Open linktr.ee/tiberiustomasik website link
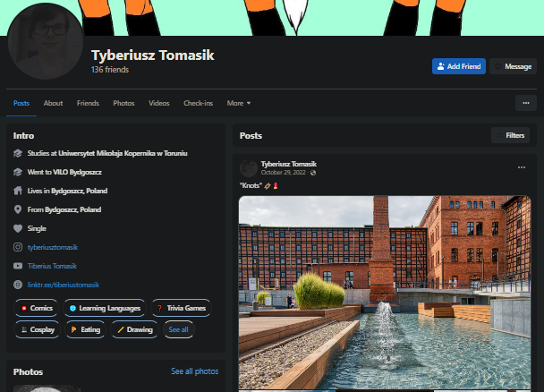This screenshot has width=544, height=392. 64,285
